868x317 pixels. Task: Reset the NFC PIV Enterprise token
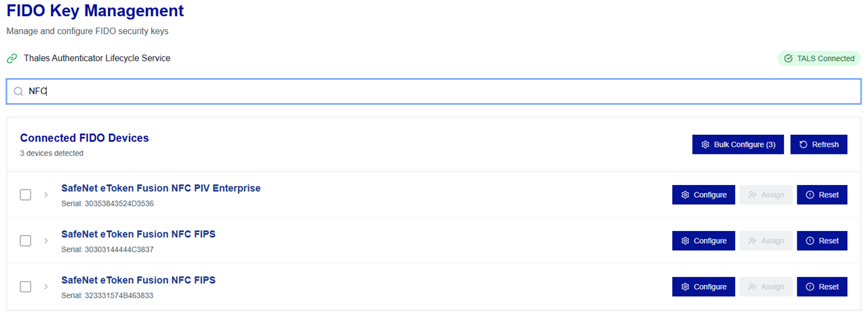pos(822,195)
